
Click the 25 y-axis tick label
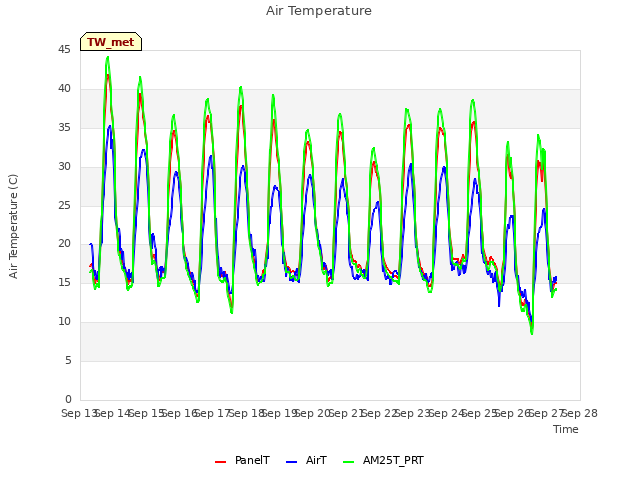pyautogui.click(x=64, y=205)
